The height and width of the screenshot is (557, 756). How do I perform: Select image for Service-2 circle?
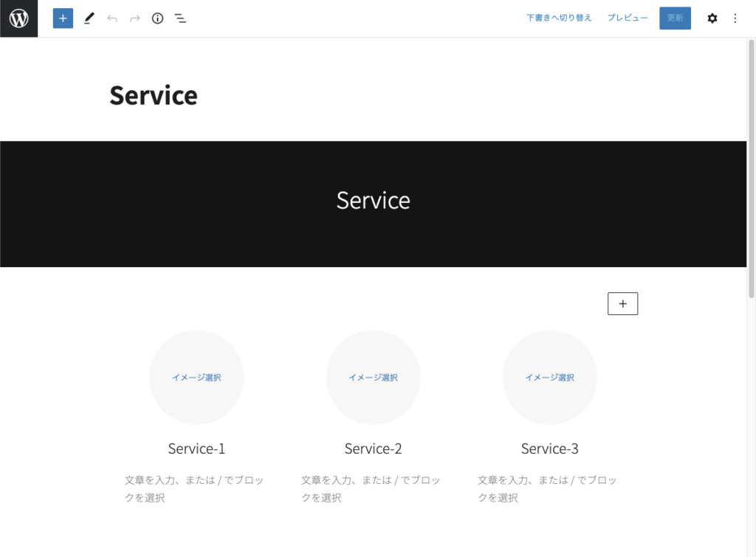click(373, 377)
